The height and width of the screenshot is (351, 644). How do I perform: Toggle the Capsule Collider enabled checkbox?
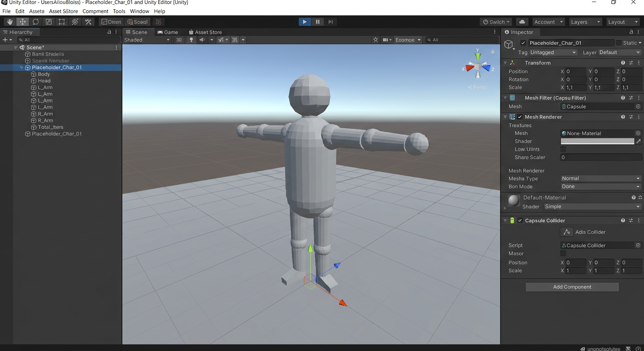tap(520, 220)
